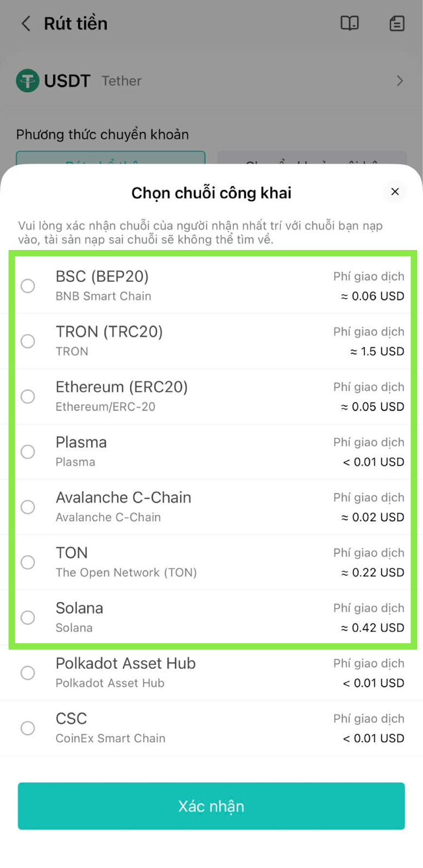Image resolution: width=423 pixels, height=868 pixels.
Task: Choose the TON network radio button
Action: coord(28,563)
